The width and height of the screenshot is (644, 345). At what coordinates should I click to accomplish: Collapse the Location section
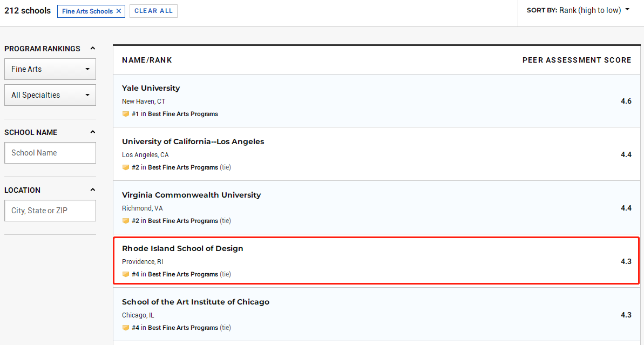pos(93,190)
